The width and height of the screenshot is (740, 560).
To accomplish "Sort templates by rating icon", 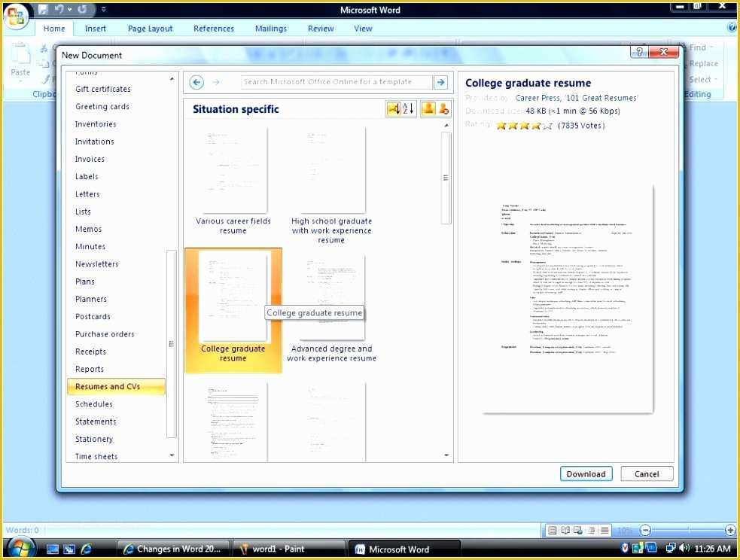I will click(394, 108).
